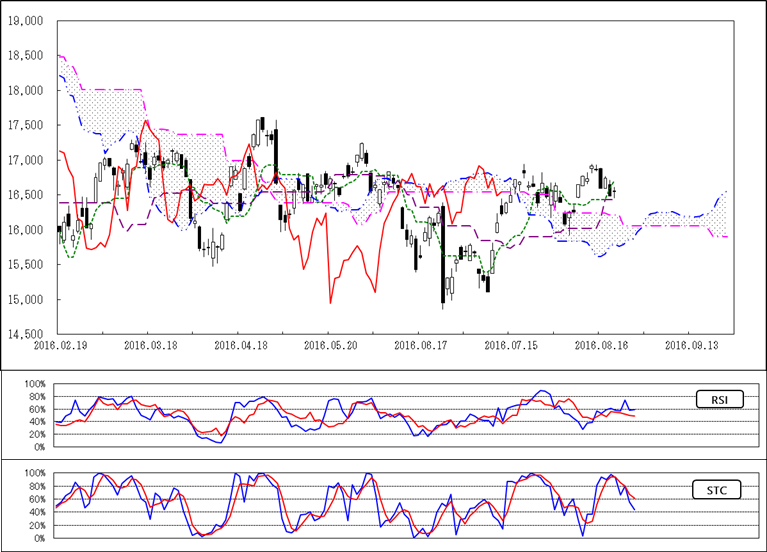The width and height of the screenshot is (767, 552).
Task: Click the 18,000 price axis label
Action: click(x=27, y=91)
